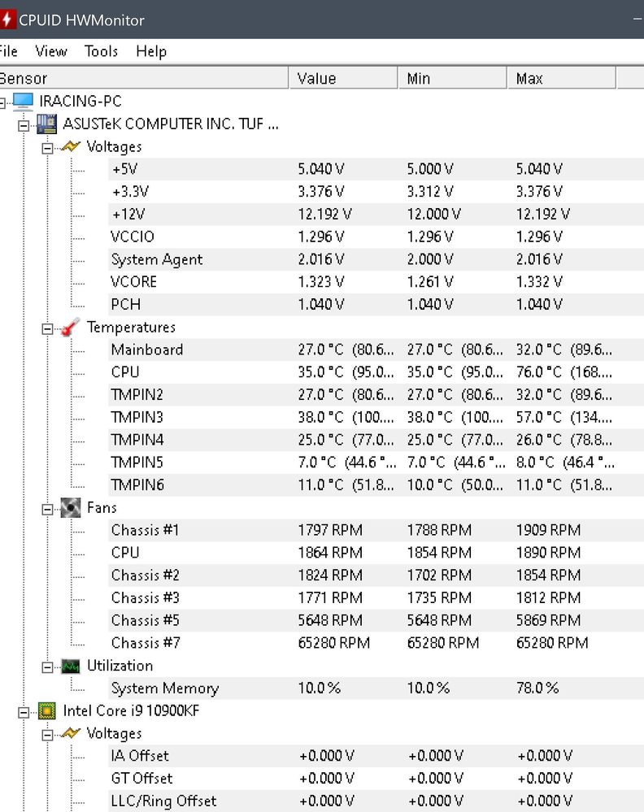Select the GT Offset row
The image size is (644, 812).
pyautogui.click(x=376, y=779)
